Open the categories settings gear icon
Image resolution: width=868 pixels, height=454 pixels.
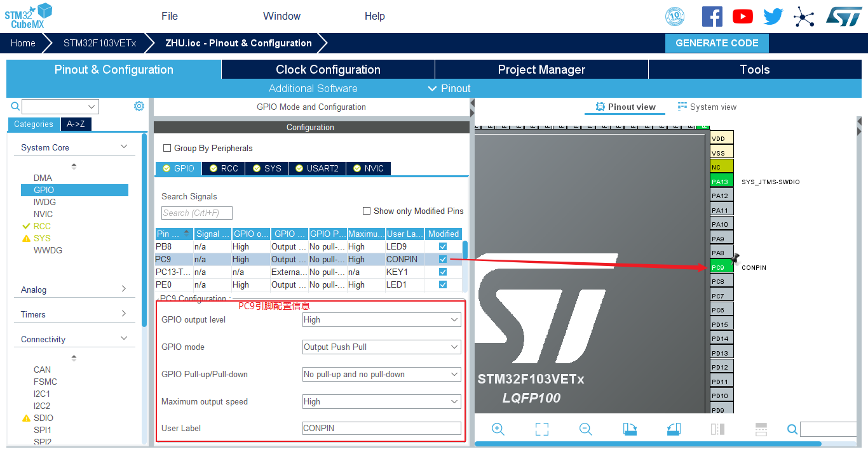pos(139,106)
